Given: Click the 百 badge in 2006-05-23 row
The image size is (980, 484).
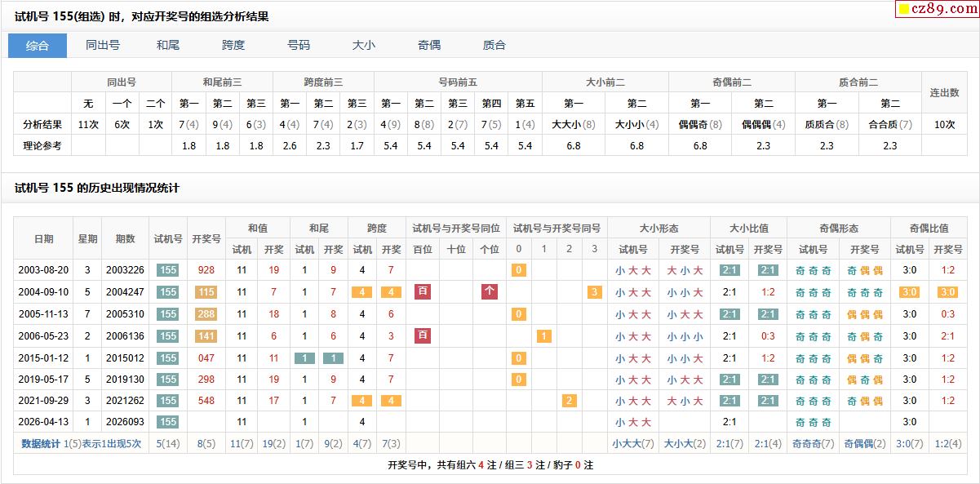Looking at the screenshot, I should [423, 335].
